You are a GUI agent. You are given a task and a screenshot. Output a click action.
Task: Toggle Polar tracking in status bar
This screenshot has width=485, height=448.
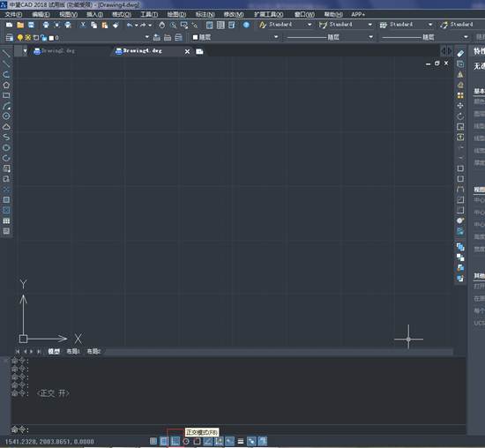(x=186, y=441)
